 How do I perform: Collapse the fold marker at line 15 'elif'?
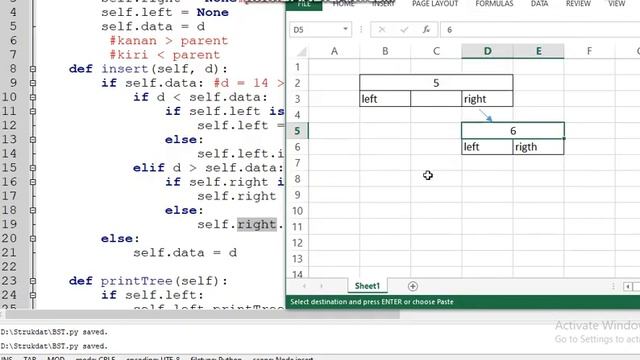(x=33, y=168)
